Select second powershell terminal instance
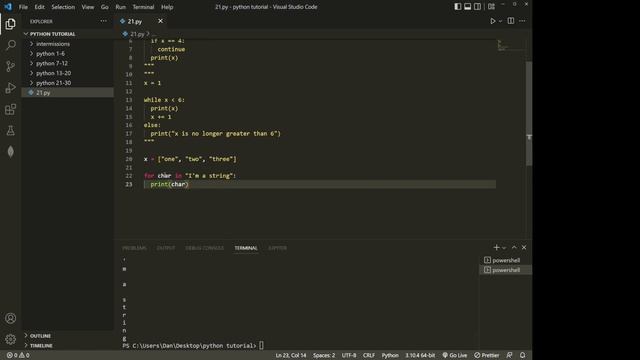The image size is (640, 360). [505, 270]
